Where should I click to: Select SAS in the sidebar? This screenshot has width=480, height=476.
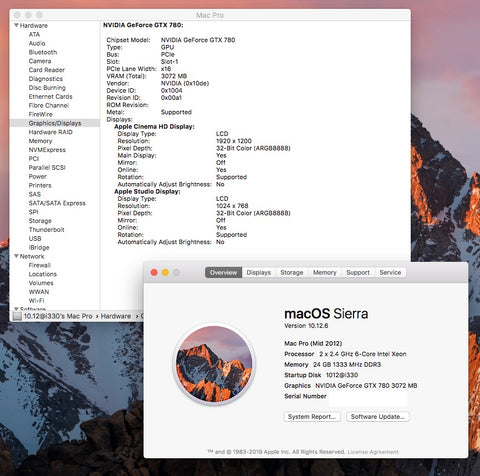tap(35, 194)
